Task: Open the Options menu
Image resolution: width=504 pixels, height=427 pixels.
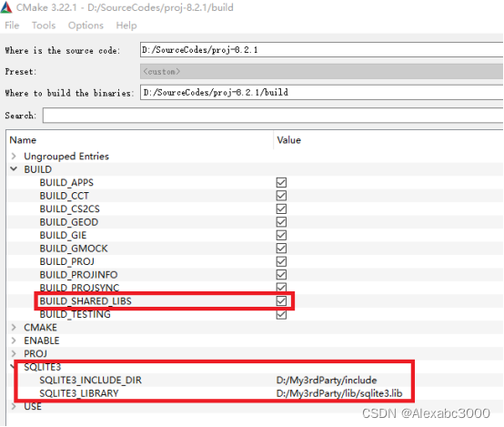Action: 86,25
